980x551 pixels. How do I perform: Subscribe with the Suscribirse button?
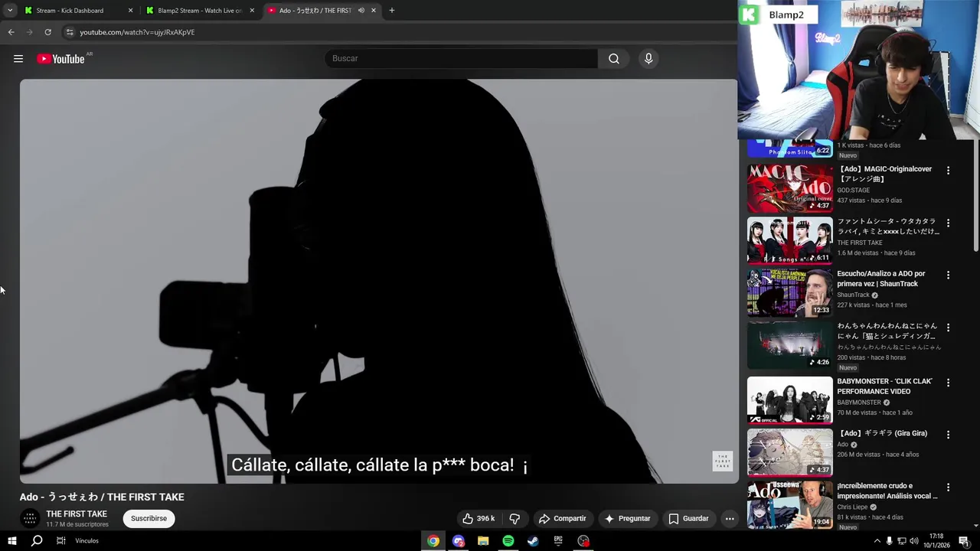pos(149,518)
